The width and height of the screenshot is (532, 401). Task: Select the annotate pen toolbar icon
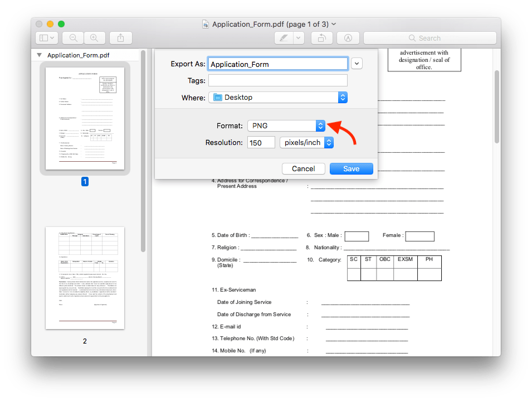coord(348,37)
